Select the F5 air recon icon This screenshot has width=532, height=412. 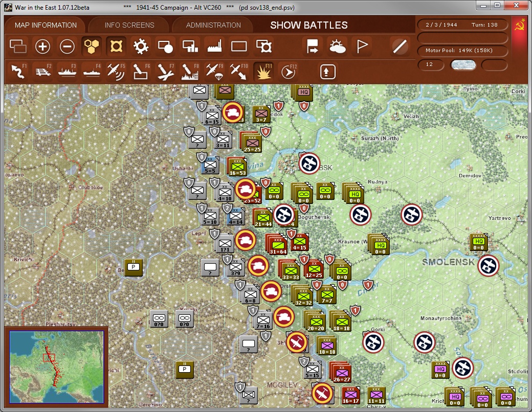point(116,72)
